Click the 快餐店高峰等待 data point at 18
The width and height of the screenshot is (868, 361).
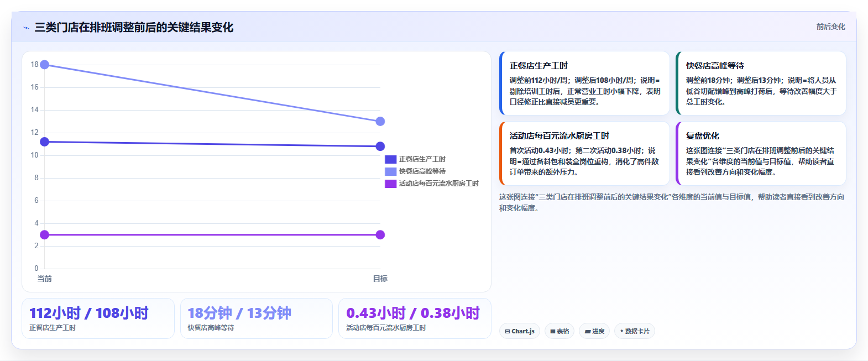pyautogui.click(x=45, y=65)
